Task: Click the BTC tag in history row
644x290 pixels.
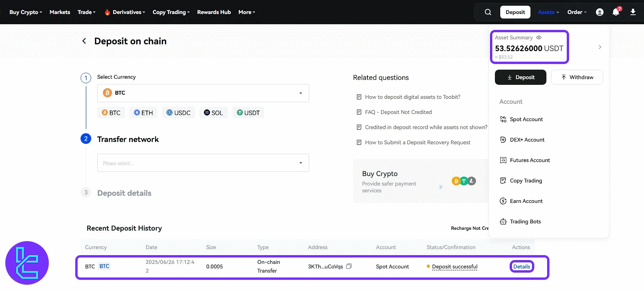Action: pos(104,266)
